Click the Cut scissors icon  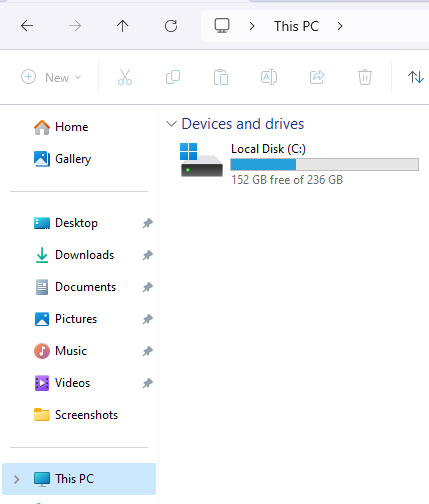(x=125, y=77)
